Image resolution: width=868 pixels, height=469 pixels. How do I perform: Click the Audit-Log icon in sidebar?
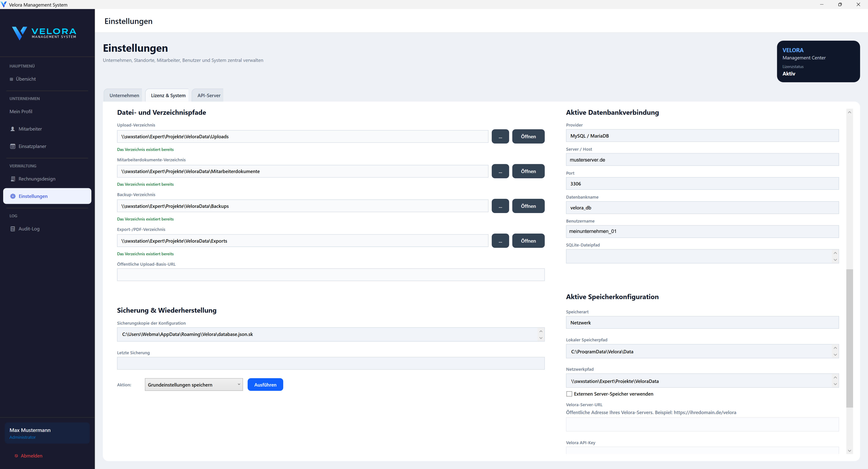[13, 229]
